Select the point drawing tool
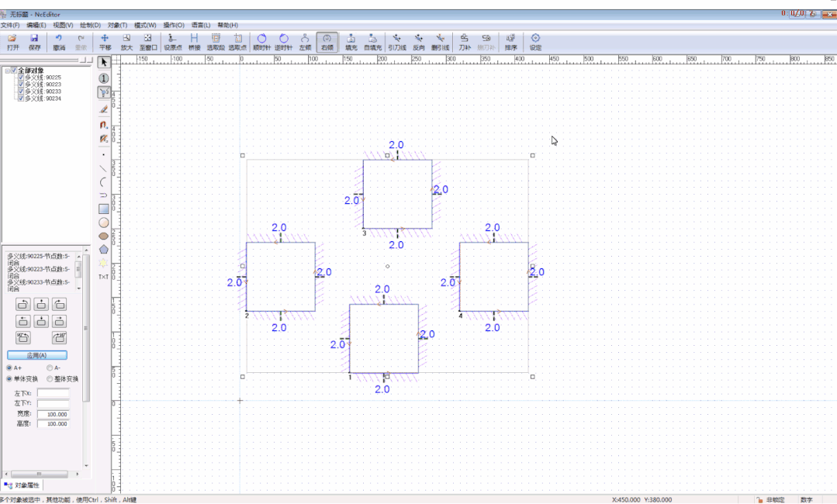This screenshot has width=837, height=504. [x=103, y=154]
